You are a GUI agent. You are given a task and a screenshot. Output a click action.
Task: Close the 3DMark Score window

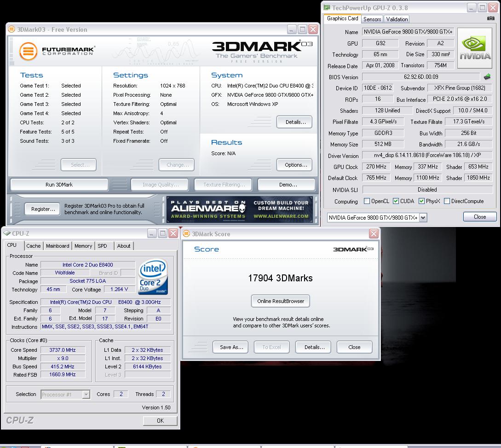[x=374, y=234]
